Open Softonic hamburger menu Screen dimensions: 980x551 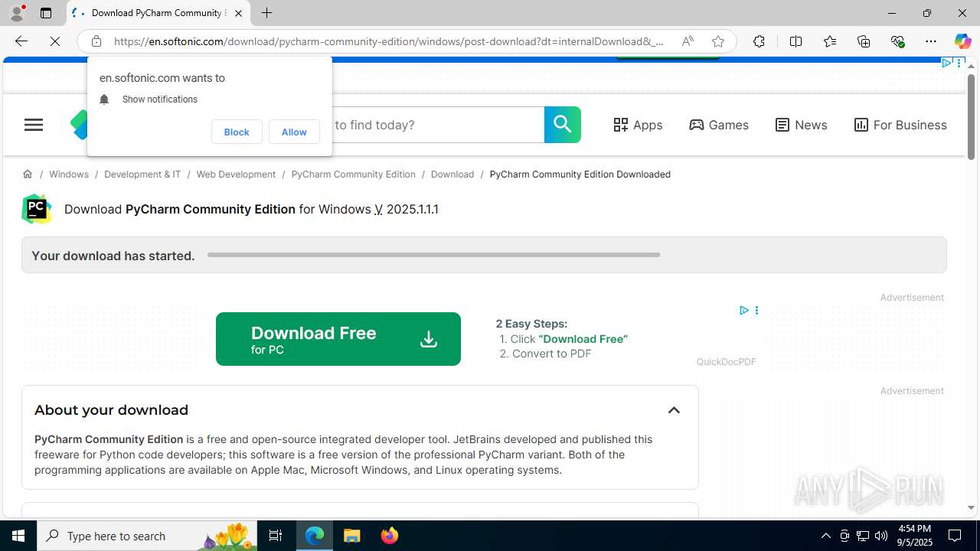tap(34, 125)
